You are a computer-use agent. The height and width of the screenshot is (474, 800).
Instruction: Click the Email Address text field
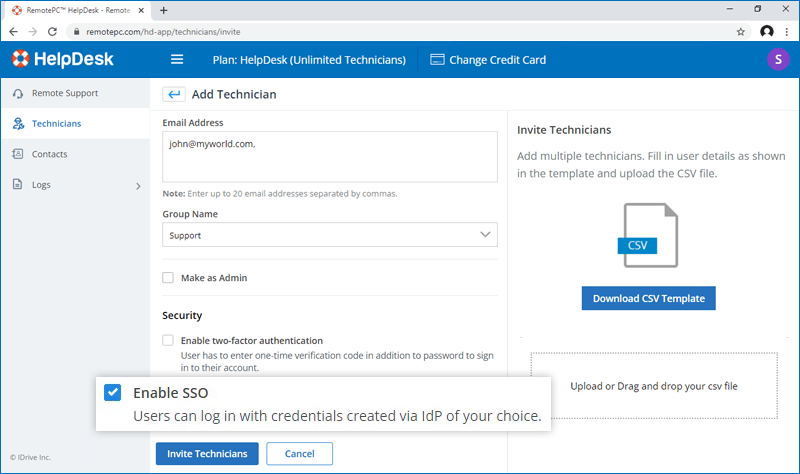tap(330, 157)
